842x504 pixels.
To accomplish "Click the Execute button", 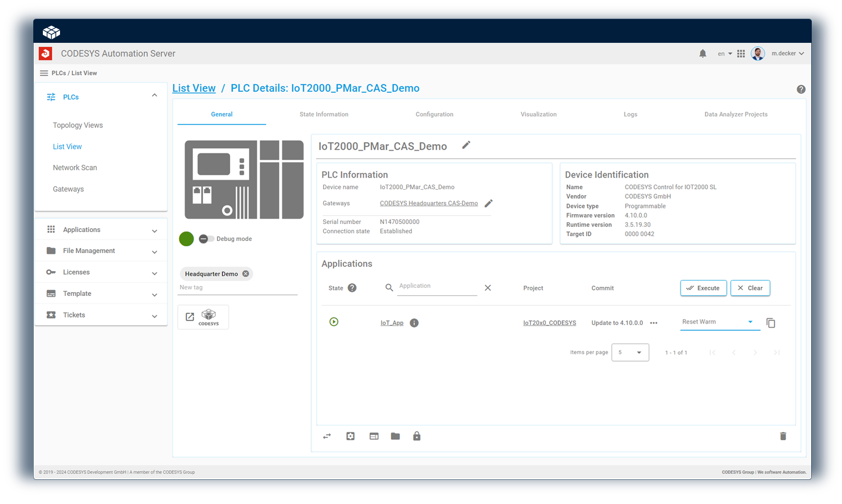I will [x=703, y=288].
